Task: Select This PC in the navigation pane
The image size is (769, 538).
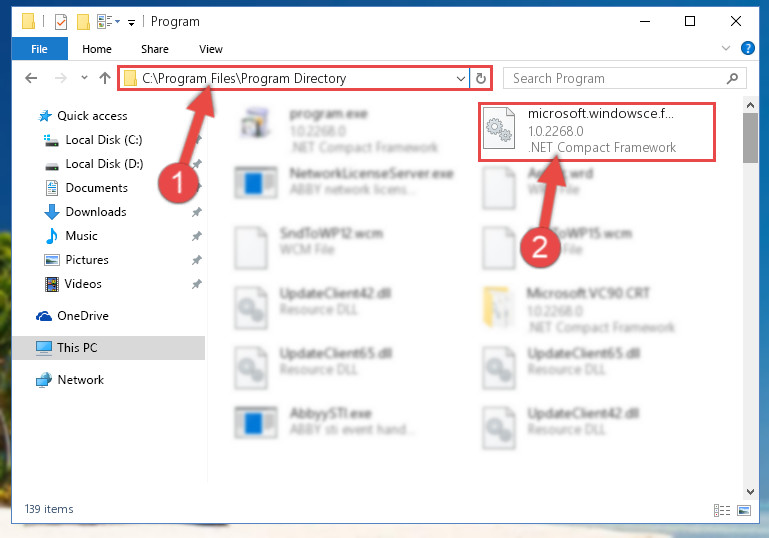Action: (108, 348)
